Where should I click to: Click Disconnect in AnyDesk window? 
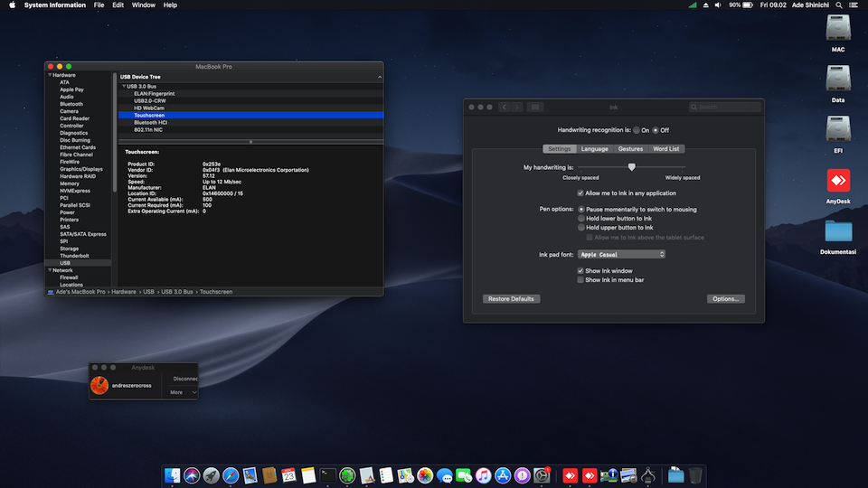[184, 379]
